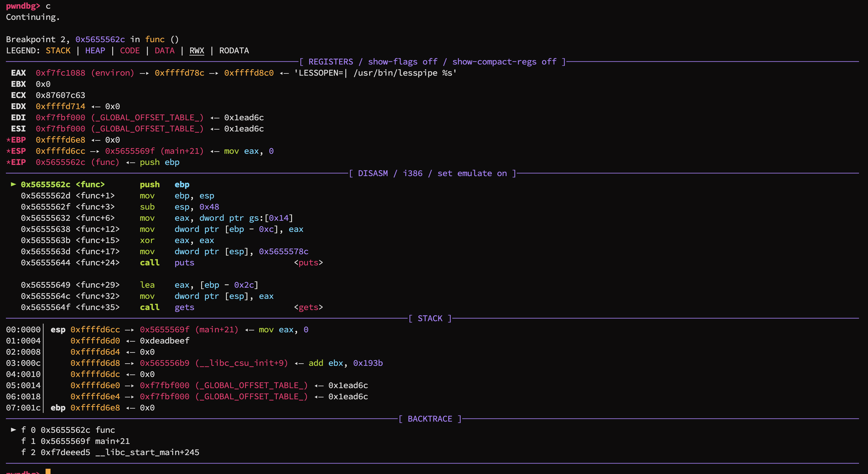Click stack address 0xffffd6e0

(x=95, y=385)
